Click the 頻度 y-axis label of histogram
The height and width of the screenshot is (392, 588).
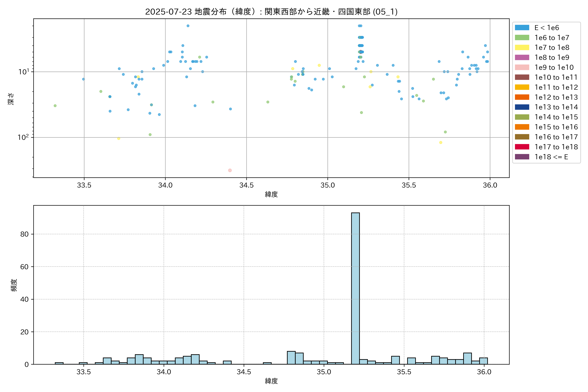click(x=14, y=285)
